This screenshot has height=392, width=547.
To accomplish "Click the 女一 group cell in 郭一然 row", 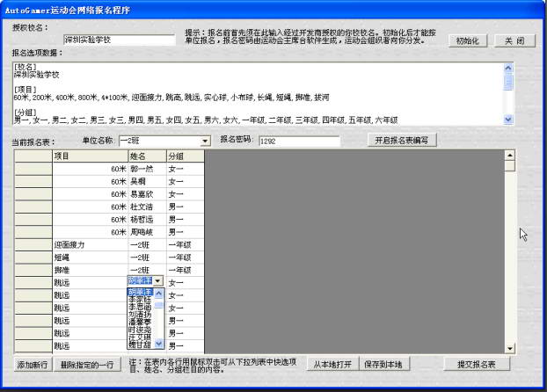I will click(186, 169).
